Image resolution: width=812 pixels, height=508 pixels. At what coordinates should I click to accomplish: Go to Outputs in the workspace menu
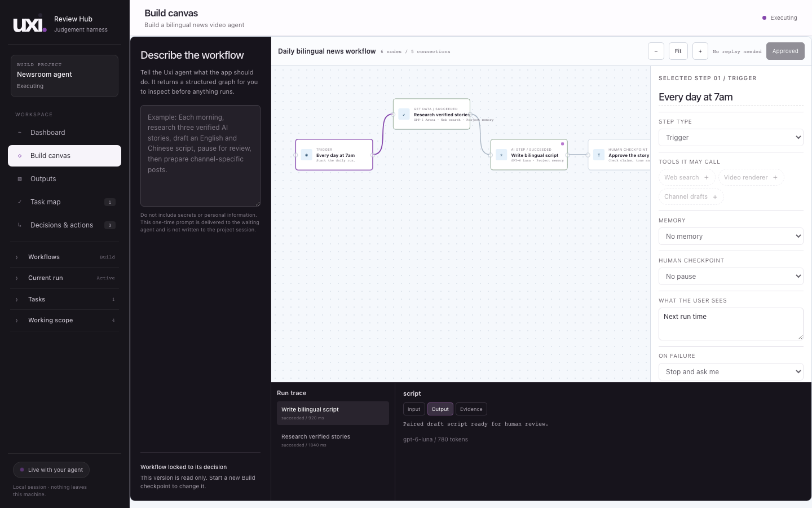(64, 179)
